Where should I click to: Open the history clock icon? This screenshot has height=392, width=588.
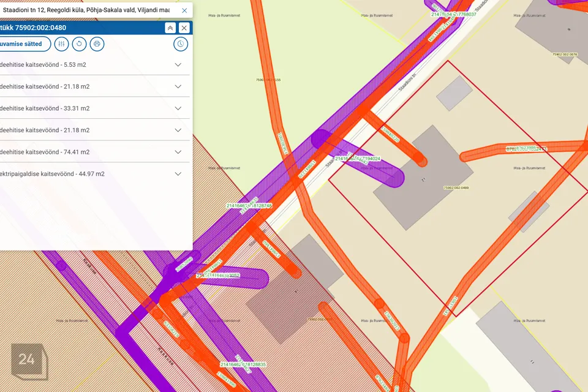tap(181, 44)
